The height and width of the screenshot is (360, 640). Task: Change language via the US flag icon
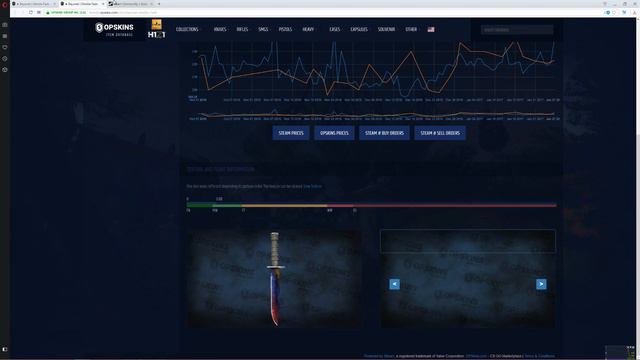431,29
